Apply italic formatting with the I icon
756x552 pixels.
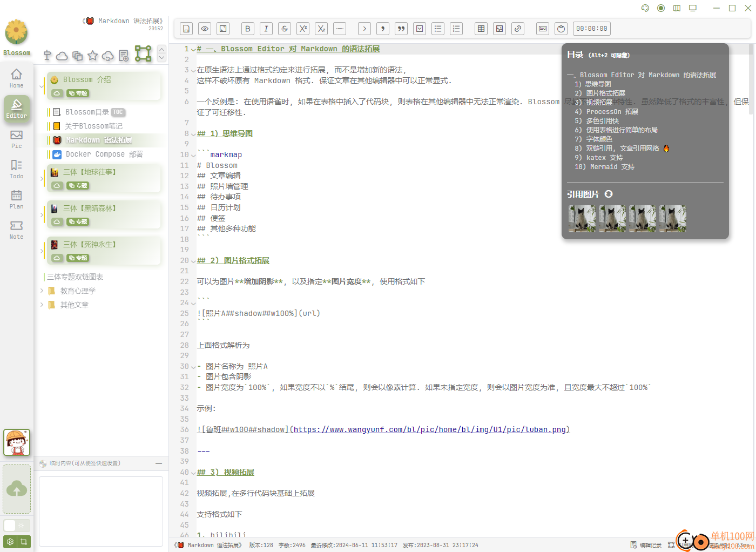pyautogui.click(x=266, y=29)
